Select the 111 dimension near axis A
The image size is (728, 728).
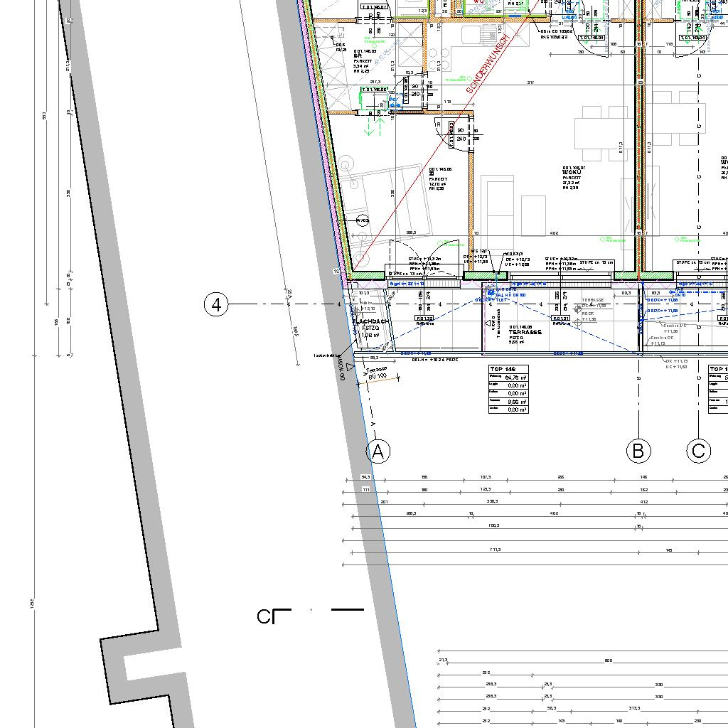tap(366, 490)
